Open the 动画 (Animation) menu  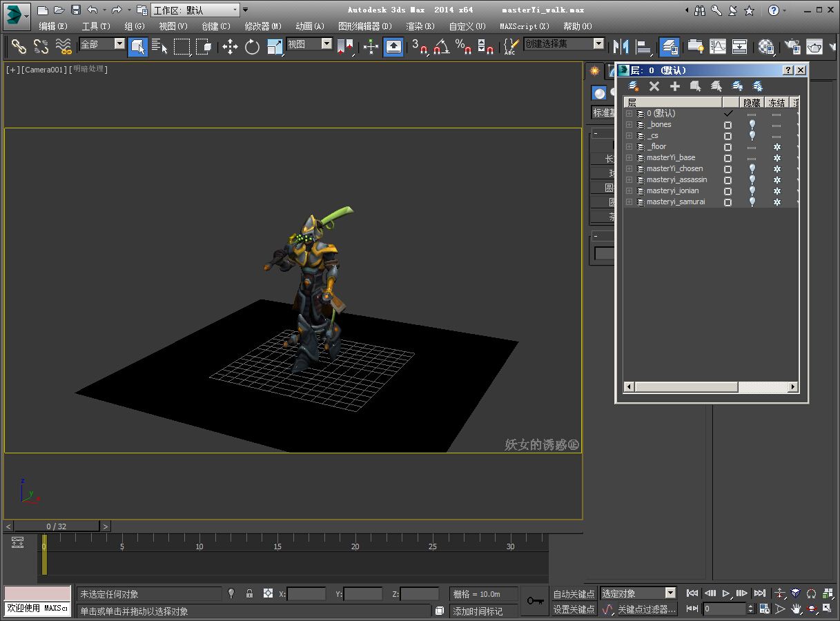(309, 26)
